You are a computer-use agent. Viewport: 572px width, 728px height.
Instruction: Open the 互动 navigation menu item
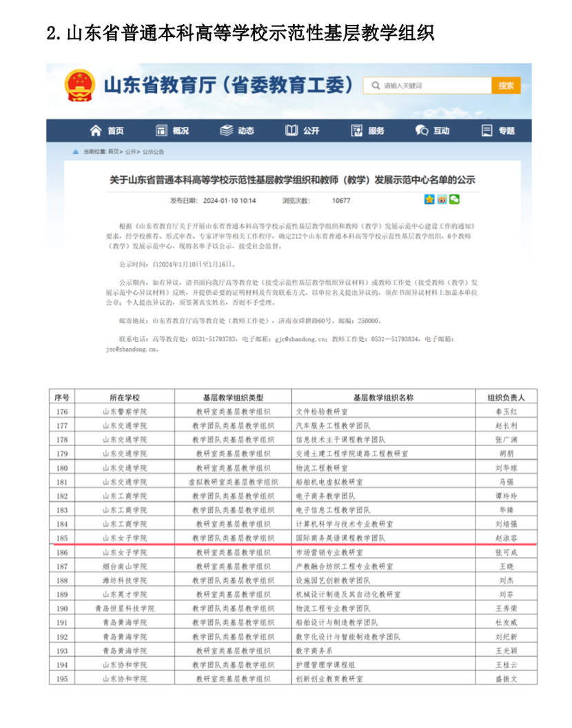tap(432, 131)
